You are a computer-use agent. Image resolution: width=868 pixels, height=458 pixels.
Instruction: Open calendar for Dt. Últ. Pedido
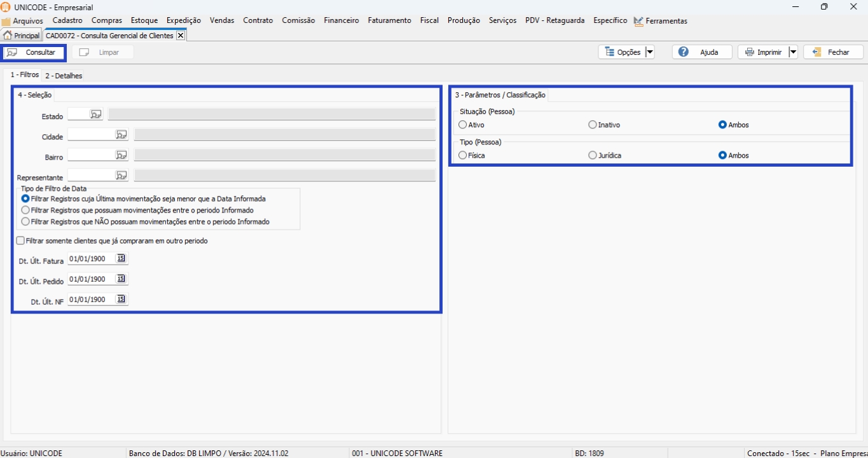coord(121,279)
